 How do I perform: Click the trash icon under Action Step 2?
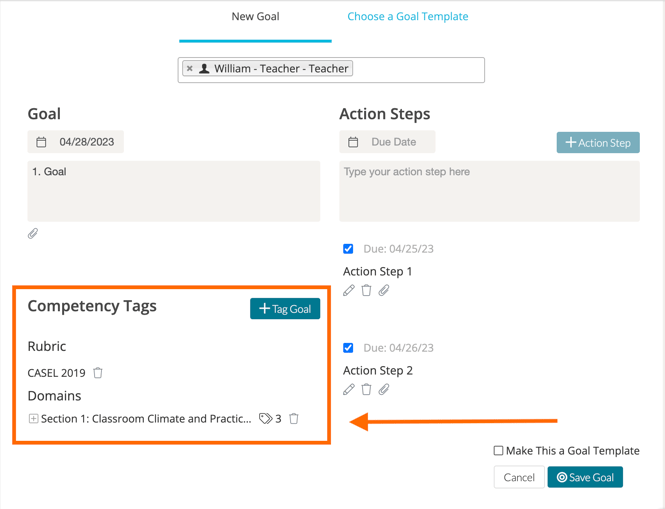tap(366, 389)
